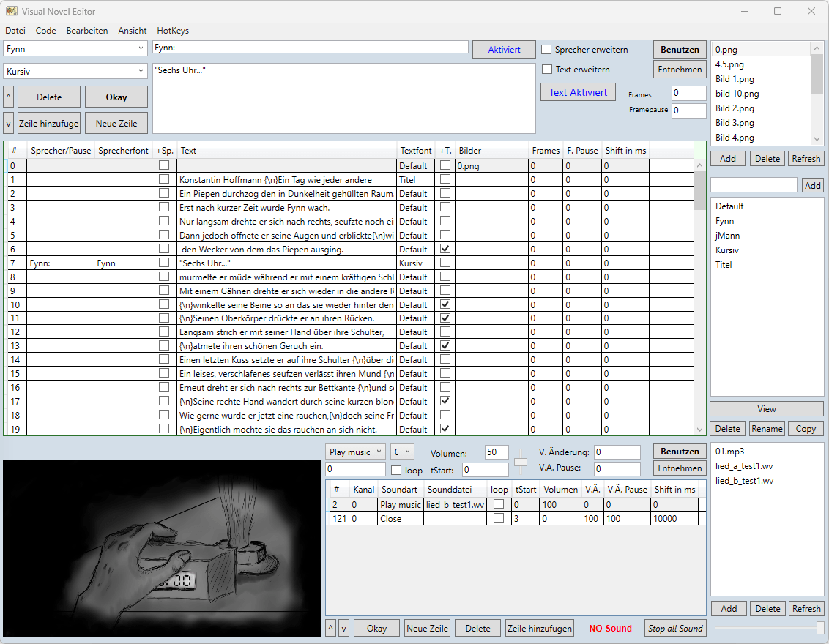Enable the Sprecher erweitern checkbox
The image size is (829, 644).
click(546, 50)
